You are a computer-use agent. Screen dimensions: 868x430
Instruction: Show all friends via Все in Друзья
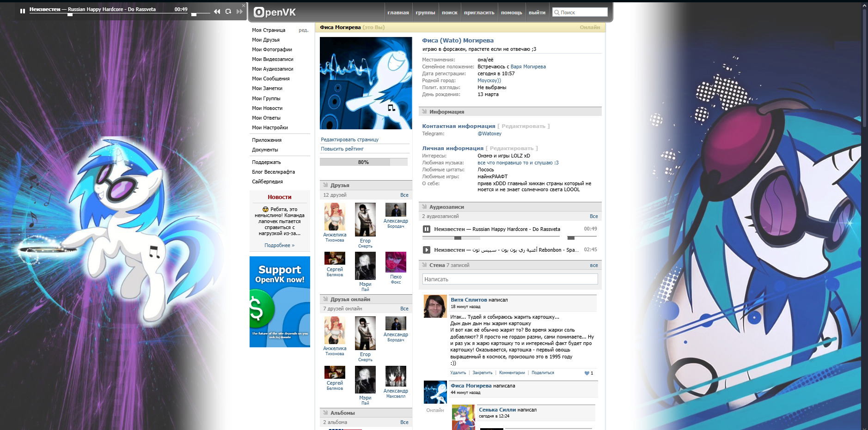tap(404, 195)
